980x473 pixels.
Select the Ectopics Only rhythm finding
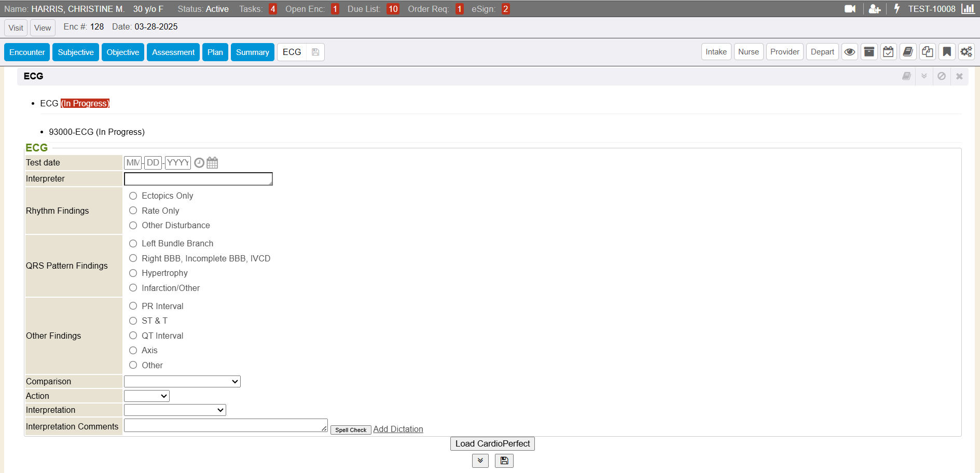pos(133,196)
